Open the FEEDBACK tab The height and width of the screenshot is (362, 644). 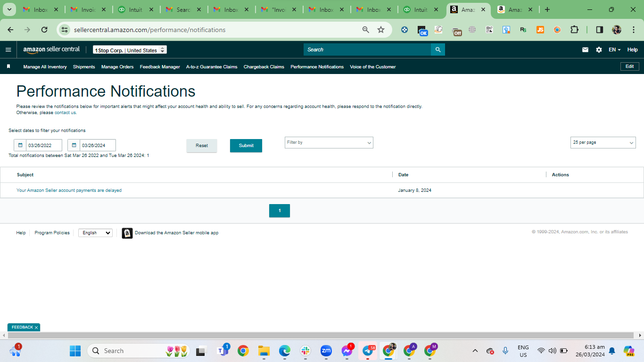[x=22, y=327]
